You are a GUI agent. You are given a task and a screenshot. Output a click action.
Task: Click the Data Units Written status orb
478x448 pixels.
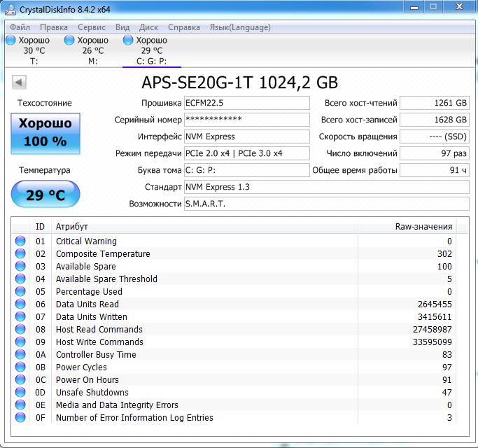click(x=20, y=316)
